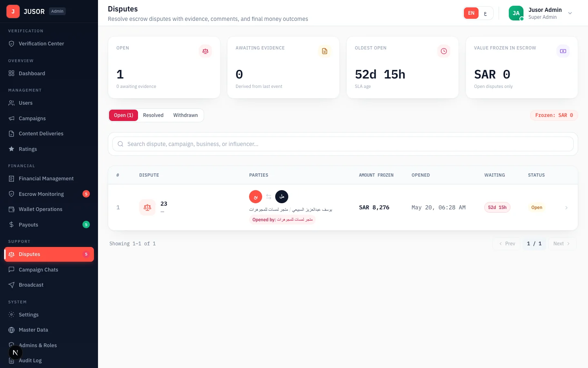Click the Open status badge in row
This screenshot has width=588, height=368.
537,207
